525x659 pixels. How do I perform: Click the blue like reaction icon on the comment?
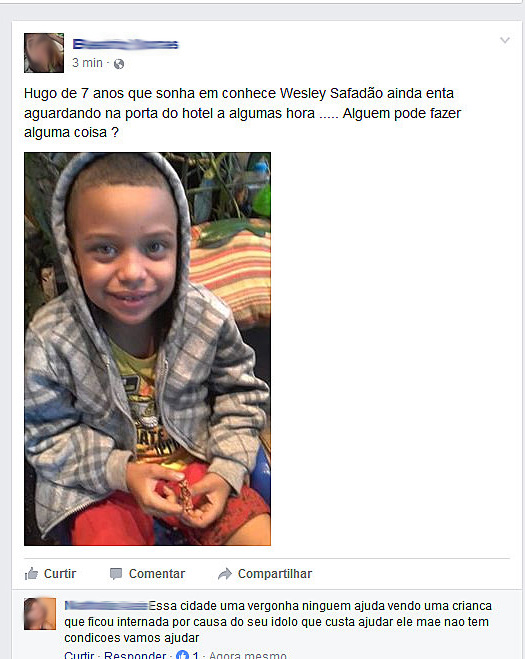tap(182, 655)
